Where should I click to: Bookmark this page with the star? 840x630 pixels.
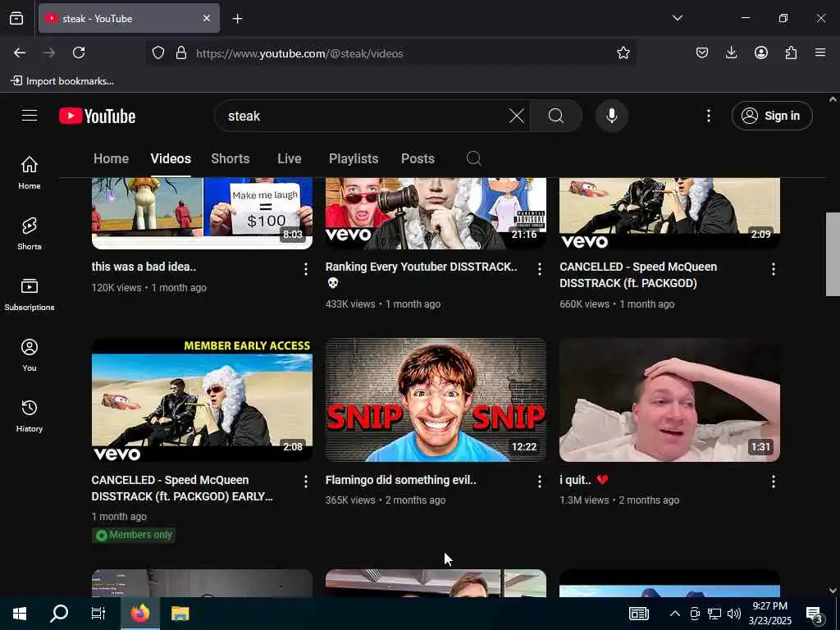[623, 52]
